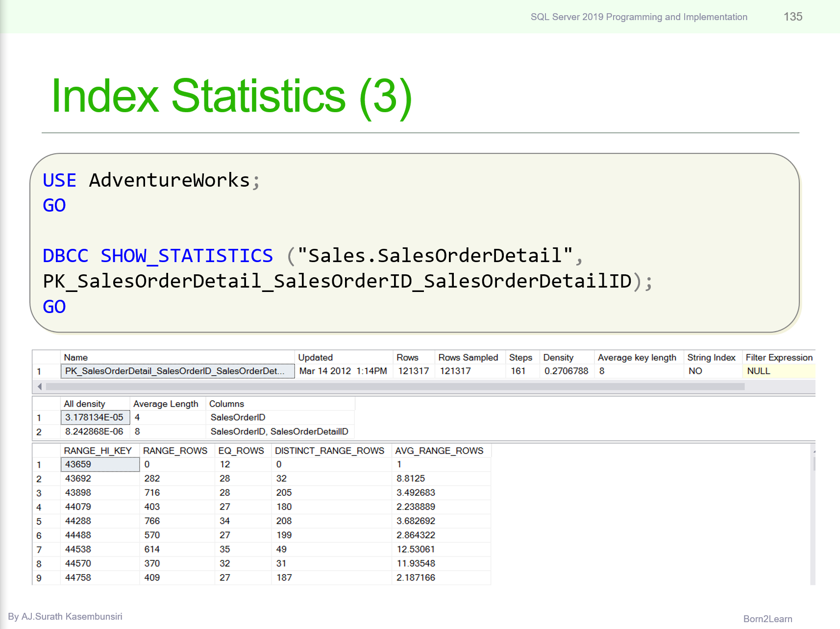This screenshot has width=840, height=629.
Task: Click the EQ_ROWS column header
Action: click(x=242, y=451)
